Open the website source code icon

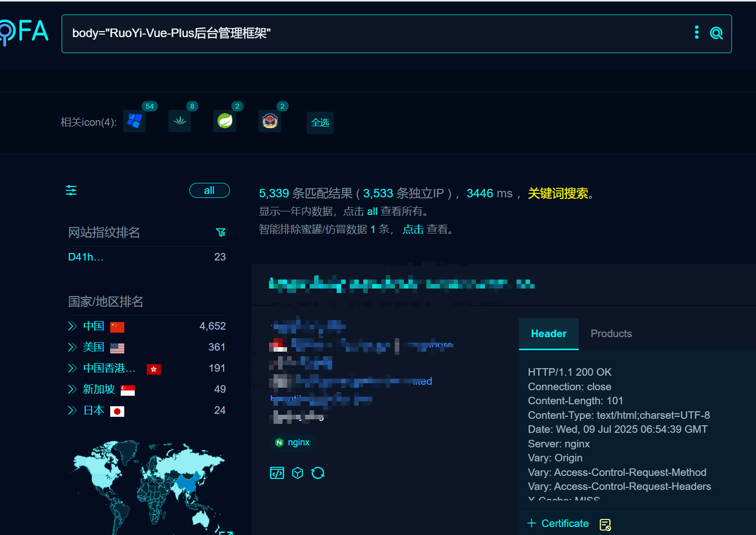click(x=277, y=473)
